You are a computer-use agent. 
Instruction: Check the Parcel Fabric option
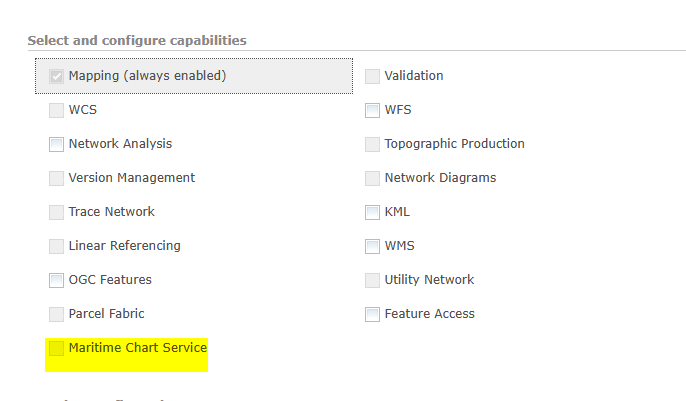(x=56, y=314)
